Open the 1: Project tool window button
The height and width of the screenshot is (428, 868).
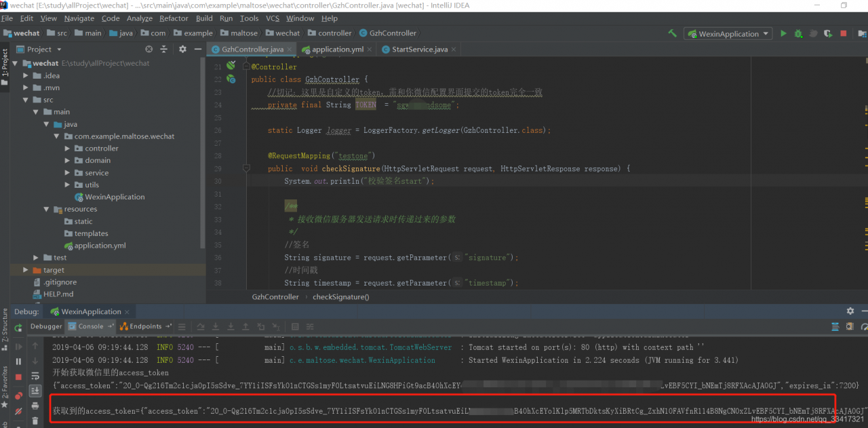5,66
